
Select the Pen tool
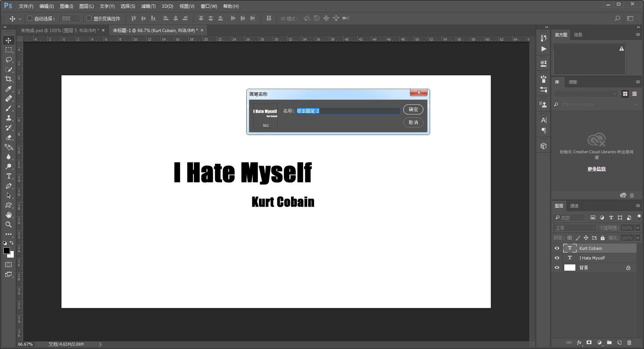pyautogui.click(x=9, y=186)
